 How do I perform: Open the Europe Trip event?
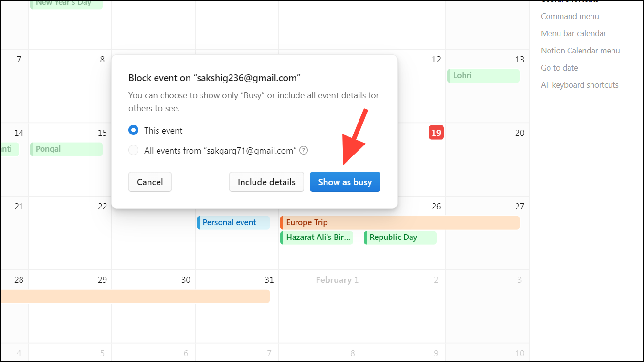[400, 222]
